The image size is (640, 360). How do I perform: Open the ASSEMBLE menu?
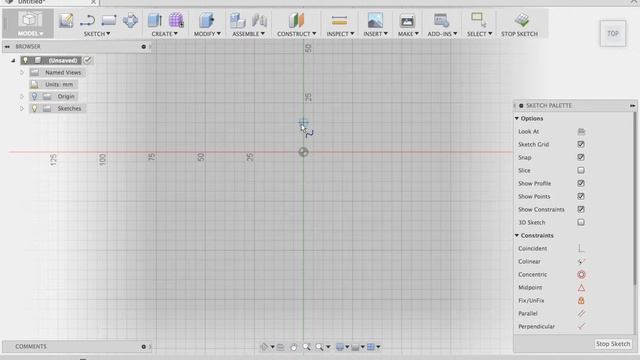(x=248, y=34)
